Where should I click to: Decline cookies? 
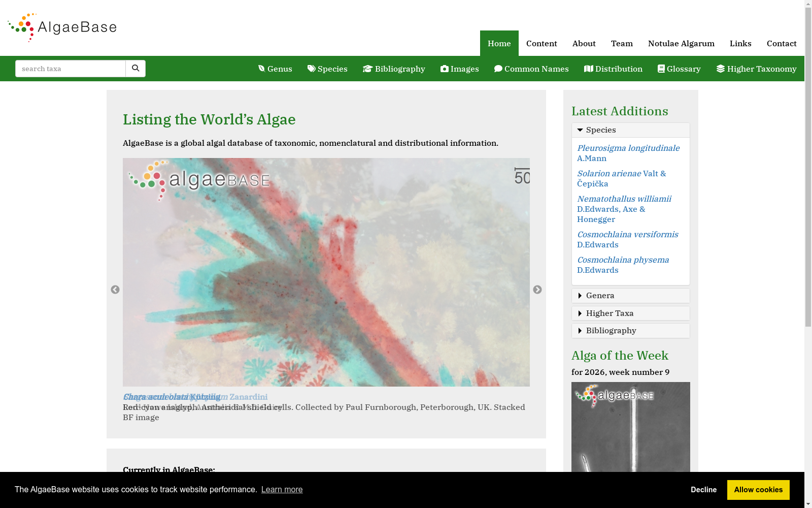(703, 490)
